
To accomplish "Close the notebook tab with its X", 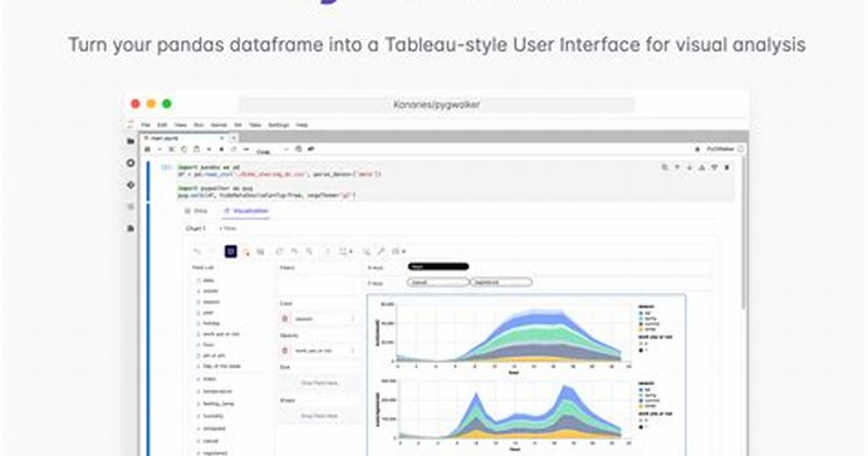I will coord(222,138).
